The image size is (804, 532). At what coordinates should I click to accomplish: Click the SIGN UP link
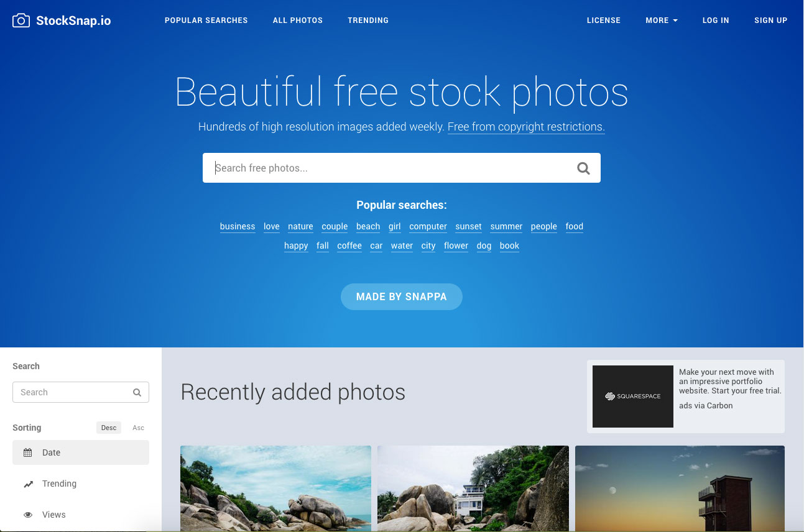tap(771, 21)
